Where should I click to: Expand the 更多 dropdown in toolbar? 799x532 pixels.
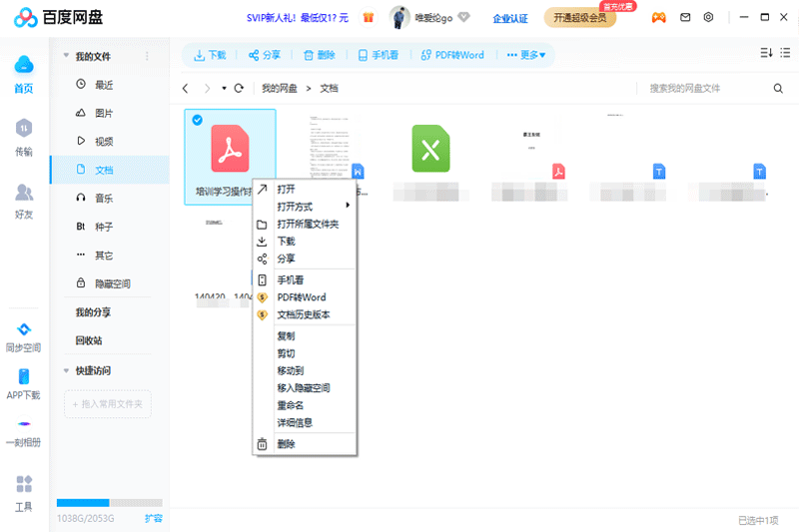pyautogui.click(x=526, y=55)
